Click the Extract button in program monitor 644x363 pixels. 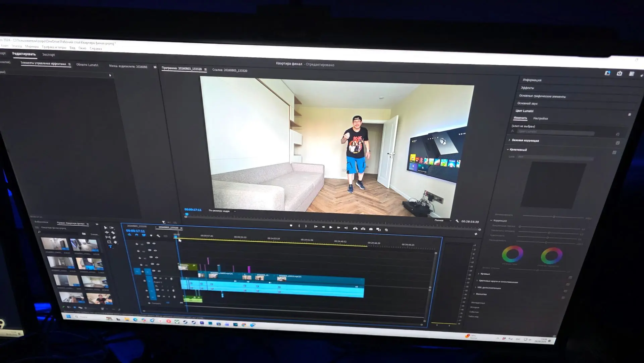coord(363,229)
